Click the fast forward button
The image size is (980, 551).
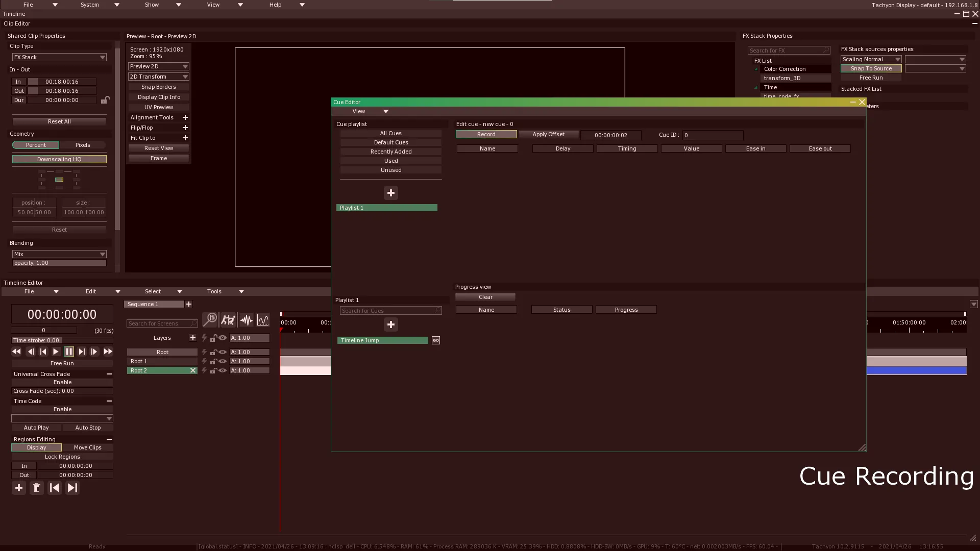[108, 352]
